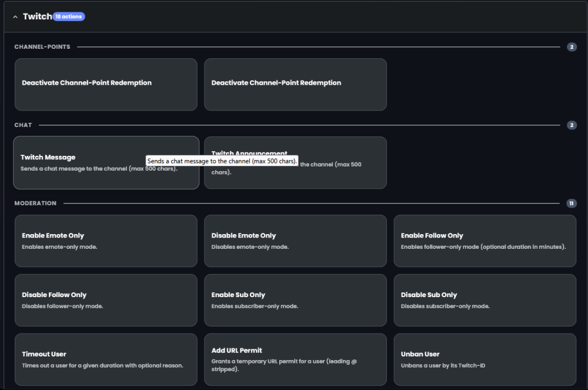Viewport: 588px width, 390px height.
Task: Open the Disable Sub Only action
Action: [485, 300]
